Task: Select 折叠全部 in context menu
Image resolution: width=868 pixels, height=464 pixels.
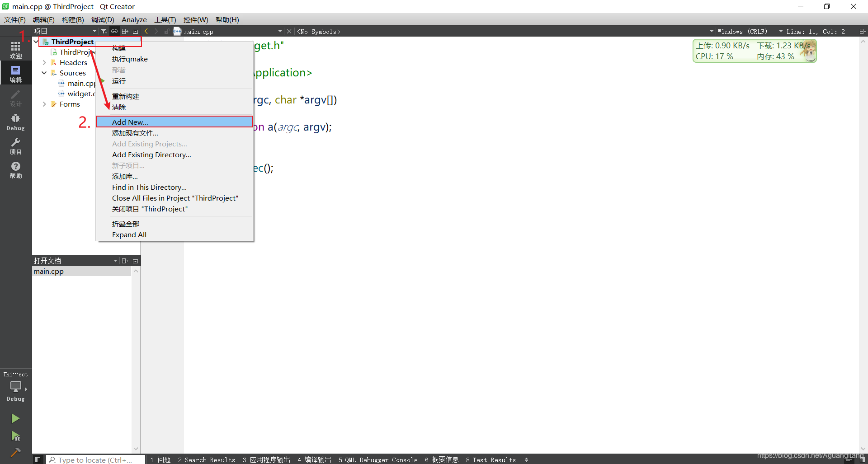Action: click(x=175, y=224)
